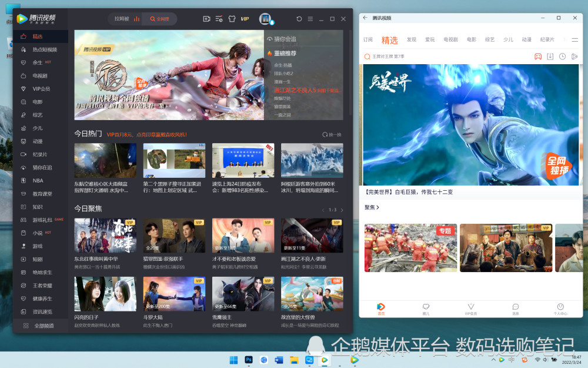
Task: Open the 斗罗大陆 video thumbnail
Action: click(175, 294)
